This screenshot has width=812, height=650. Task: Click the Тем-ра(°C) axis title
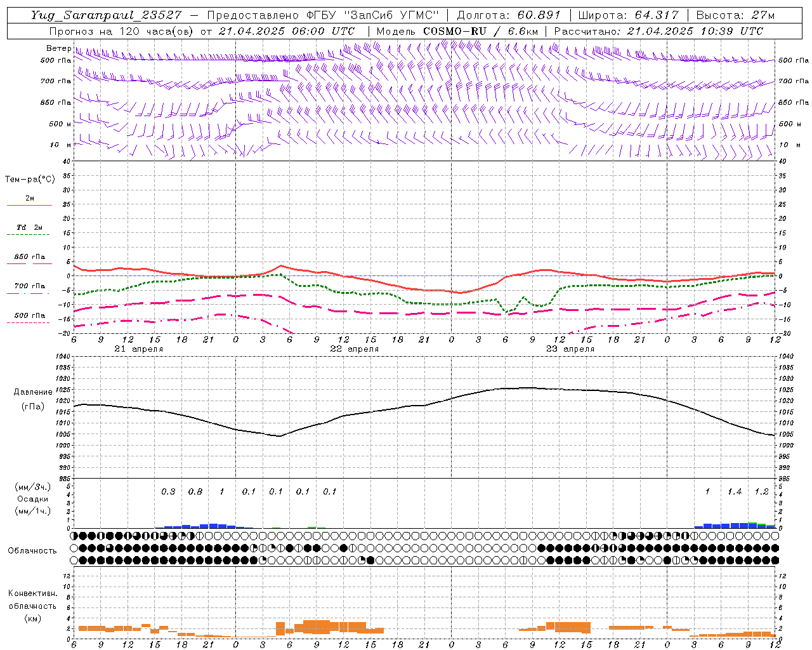click(x=30, y=180)
